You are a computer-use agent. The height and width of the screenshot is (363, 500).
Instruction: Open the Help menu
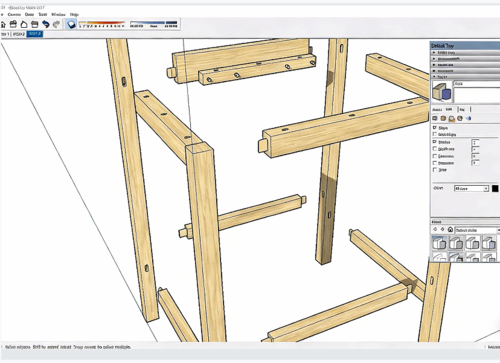(x=74, y=15)
